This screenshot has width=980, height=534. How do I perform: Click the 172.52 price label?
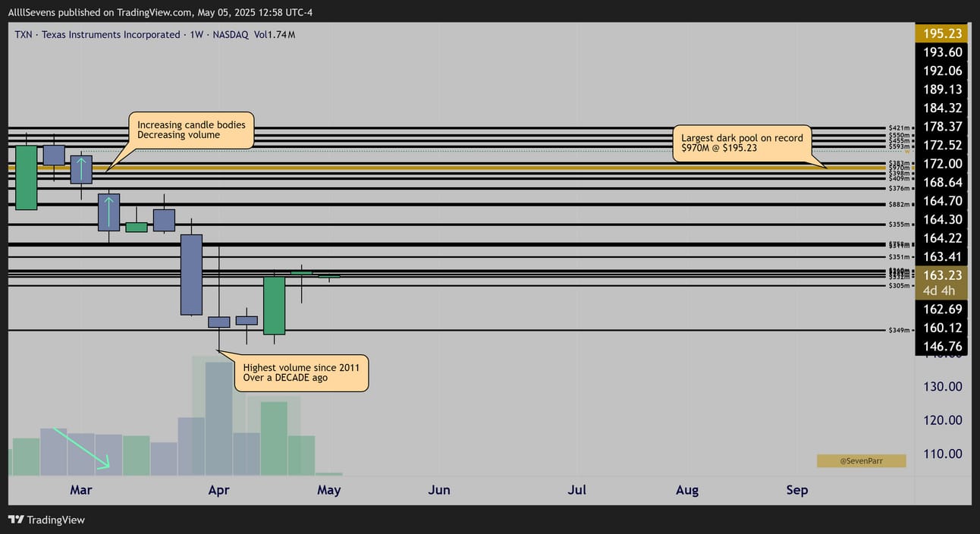(x=943, y=145)
